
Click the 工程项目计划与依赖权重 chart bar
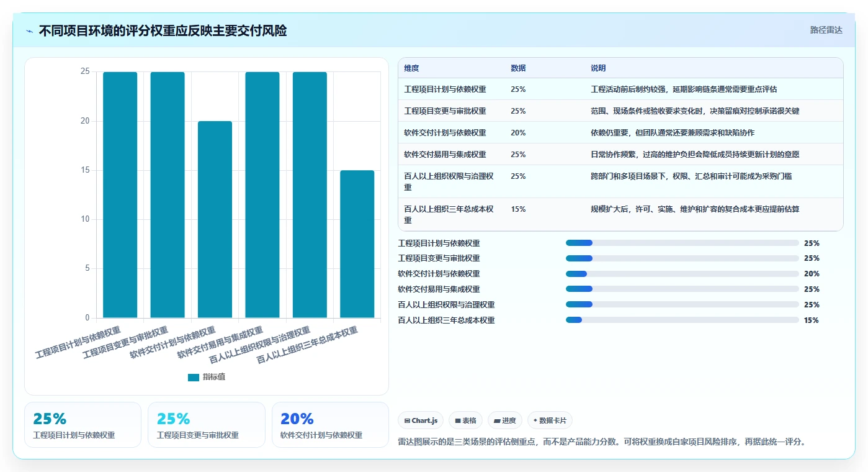pyautogui.click(x=120, y=195)
